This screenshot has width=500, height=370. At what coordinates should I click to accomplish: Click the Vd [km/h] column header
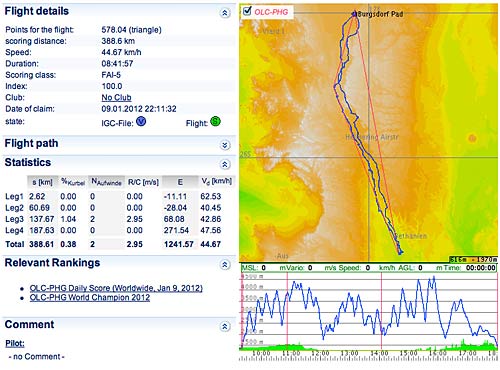217,181
